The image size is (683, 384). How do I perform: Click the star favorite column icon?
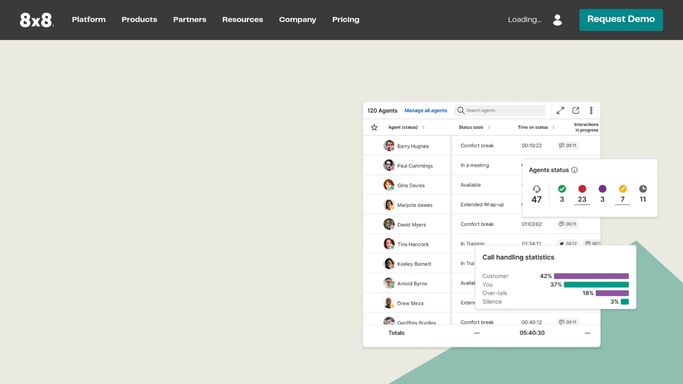(374, 128)
